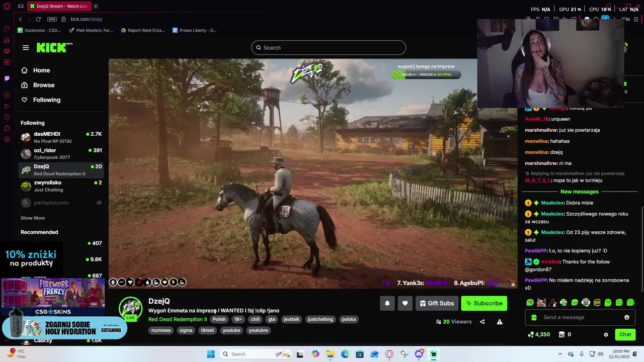Send message with the Chat button
The image size is (644, 362).
point(625,334)
